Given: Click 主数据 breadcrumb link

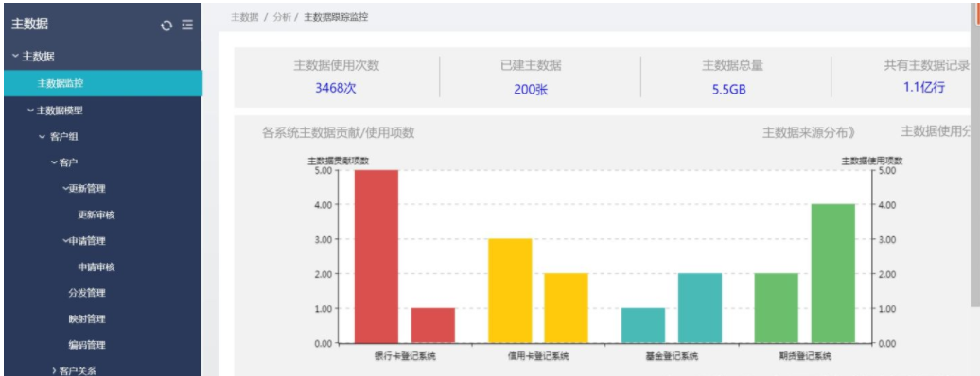Looking at the screenshot, I should pyautogui.click(x=245, y=18).
